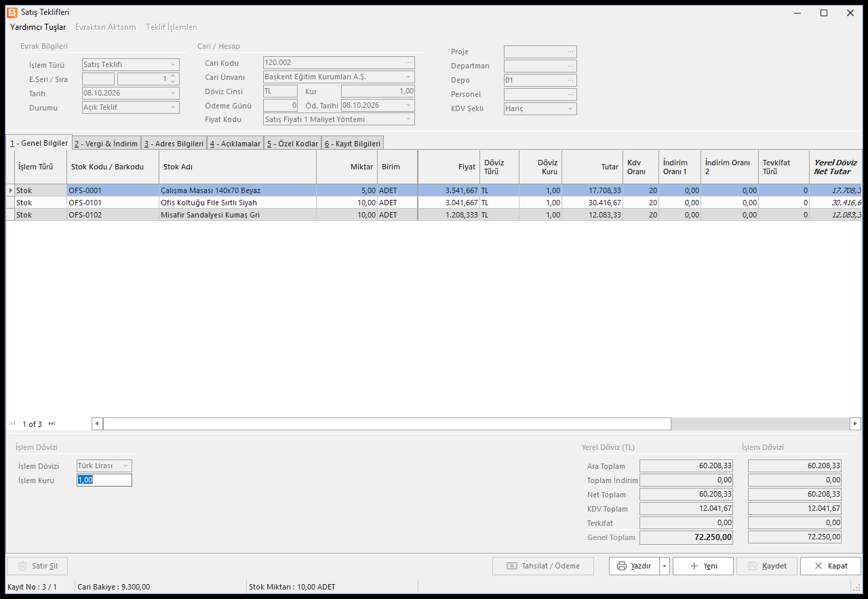This screenshot has height=599, width=868.
Task: Open the Proje lookup ellipsis button
Action: pyautogui.click(x=570, y=51)
